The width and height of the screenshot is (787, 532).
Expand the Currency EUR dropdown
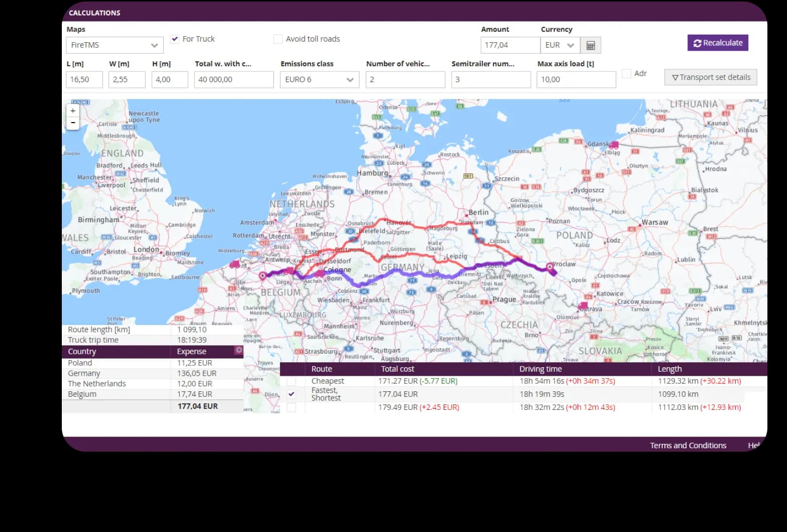(x=560, y=45)
